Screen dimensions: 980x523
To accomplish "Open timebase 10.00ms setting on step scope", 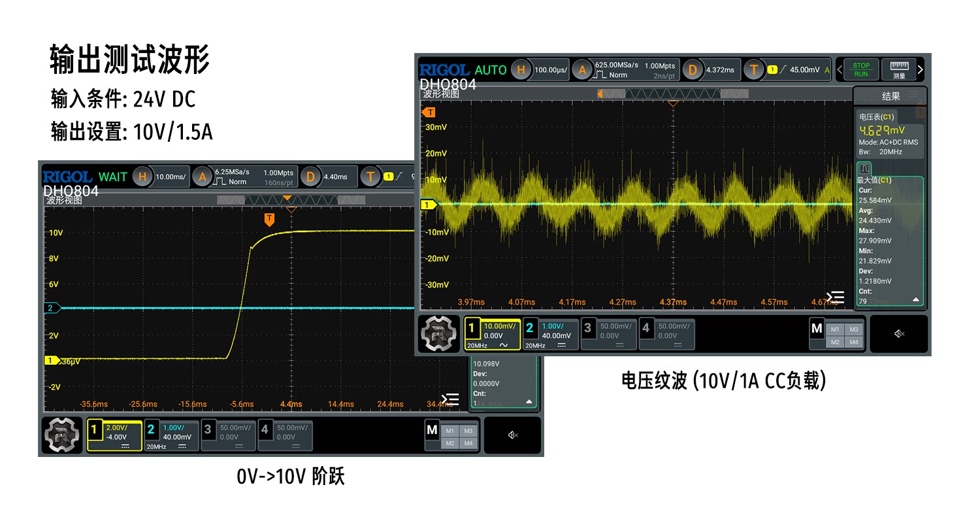I will coord(171,176).
